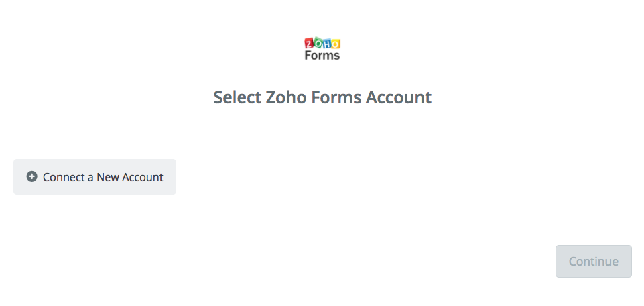
Task: Click the word Select in the heading
Action: [x=237, y=97]
